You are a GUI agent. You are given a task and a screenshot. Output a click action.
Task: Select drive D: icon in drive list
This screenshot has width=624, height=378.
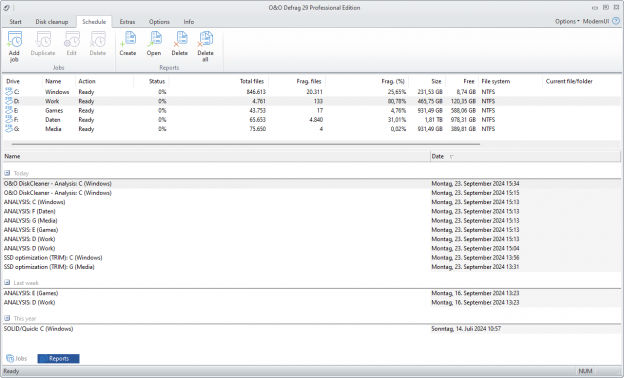pyautogui.click(x=9, y=101)
